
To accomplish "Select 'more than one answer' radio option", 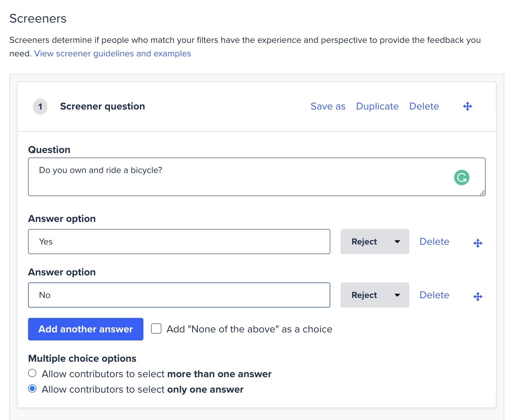I will click(x=32, y=373).
